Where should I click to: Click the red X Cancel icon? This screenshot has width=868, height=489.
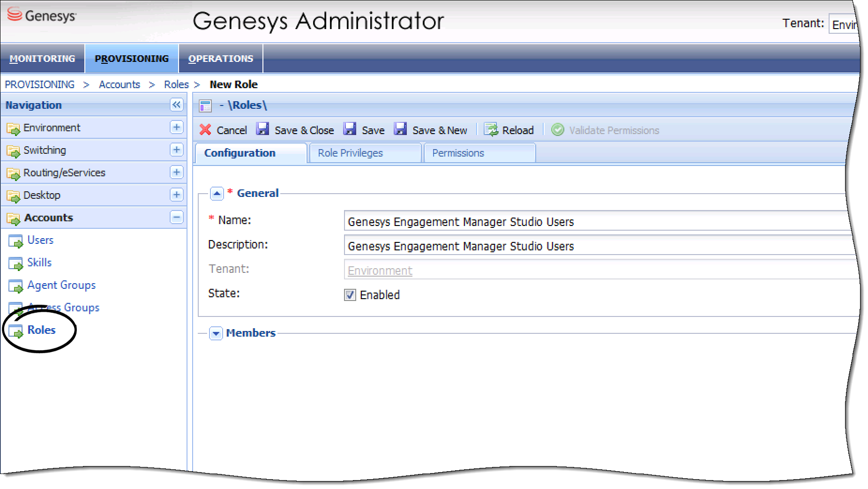205,130
